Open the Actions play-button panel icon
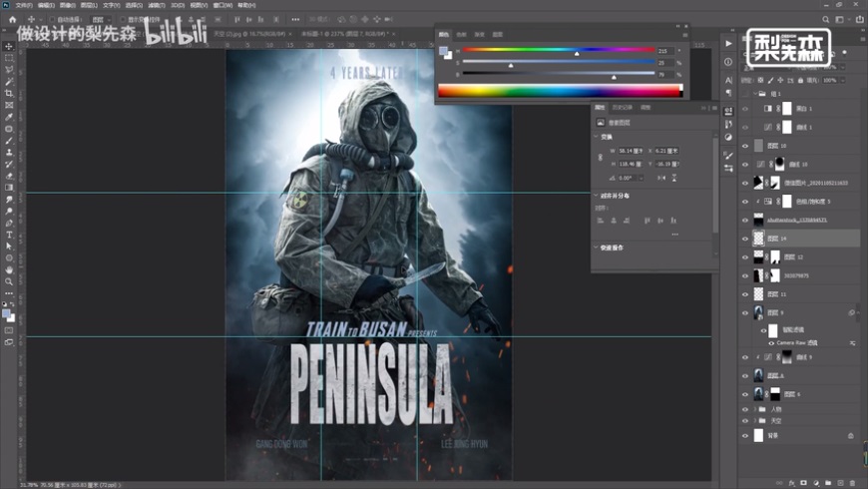 [728, 43]
